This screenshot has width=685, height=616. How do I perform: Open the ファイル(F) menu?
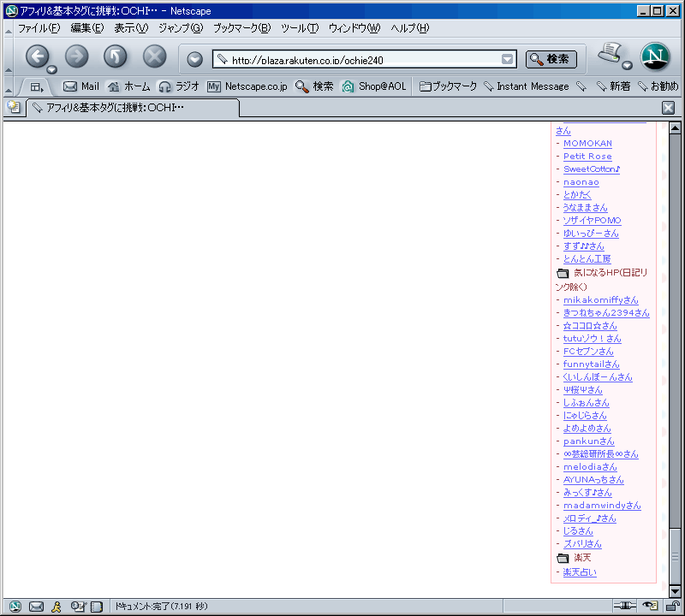[x=39, y=28]
